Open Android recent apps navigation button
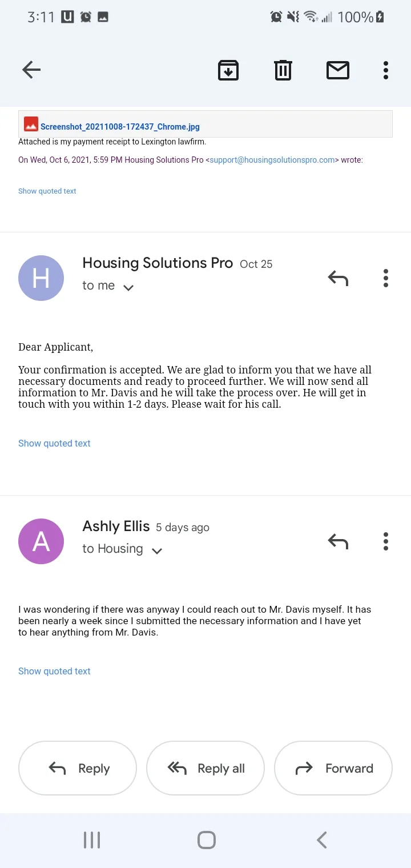The image size is (411, 868). pos(92,840)
